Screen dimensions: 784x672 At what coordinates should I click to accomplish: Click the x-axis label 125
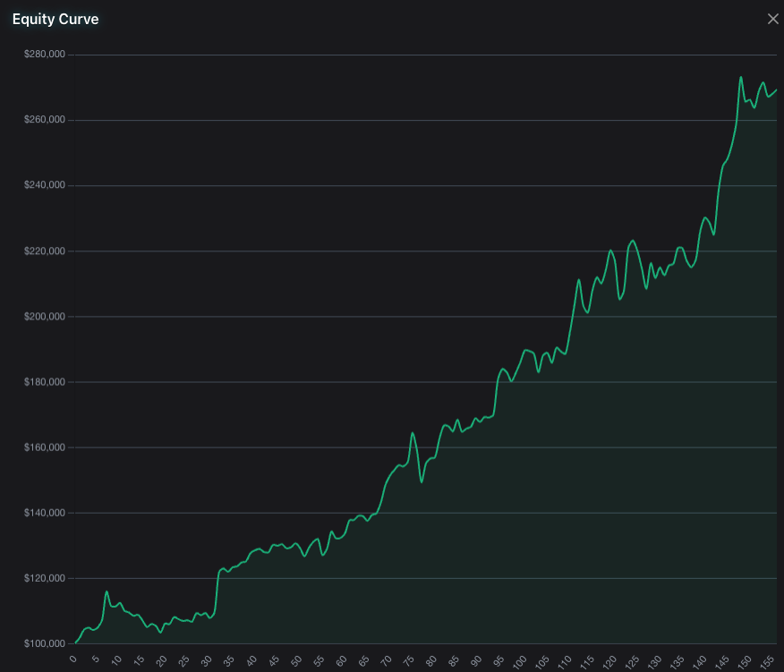(x=632, y=661)
